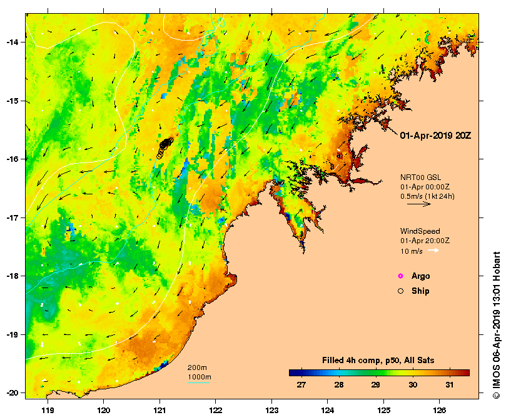Click longitude axis label 121
Screen dimensions: 506x420
click(159, 411)
